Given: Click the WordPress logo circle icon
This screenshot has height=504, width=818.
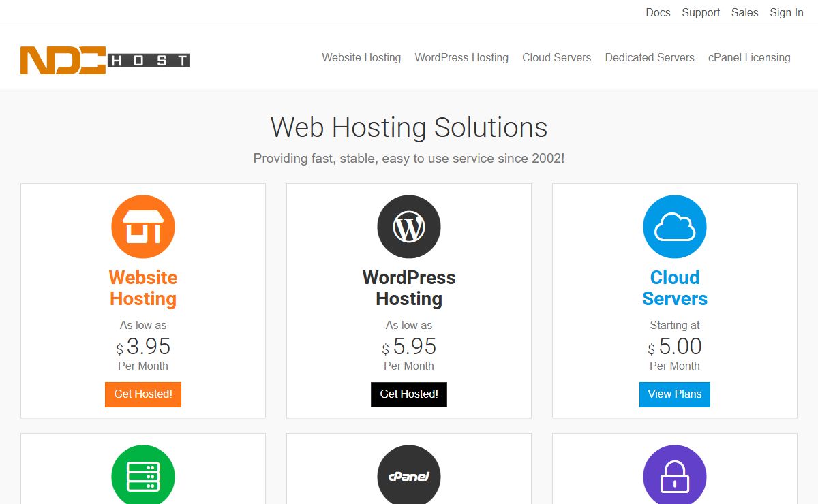Looking at the screenshot, I should [409, 227].
